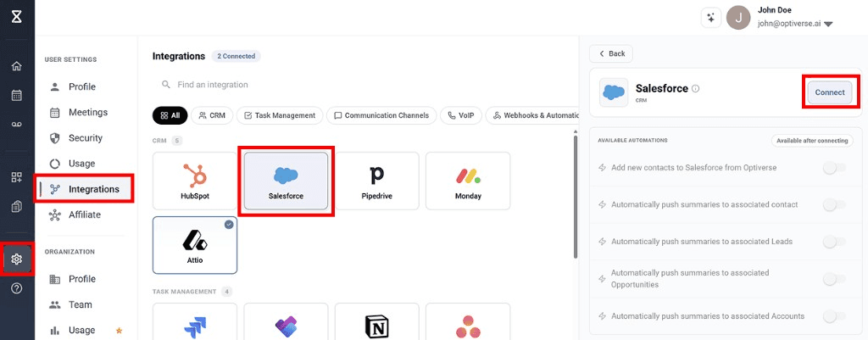
Task: Open the documents copy icon
Action: tap(17, 207)
